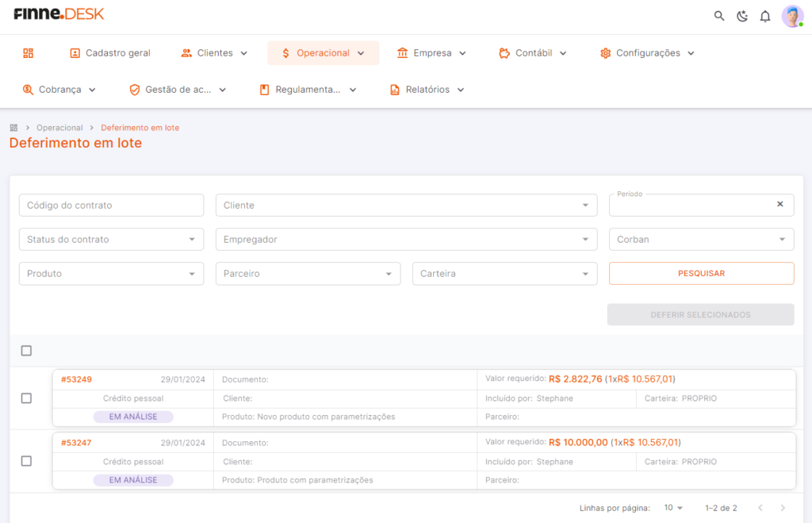
Task: Open notifications bell icon
Action: pos(765,17)
